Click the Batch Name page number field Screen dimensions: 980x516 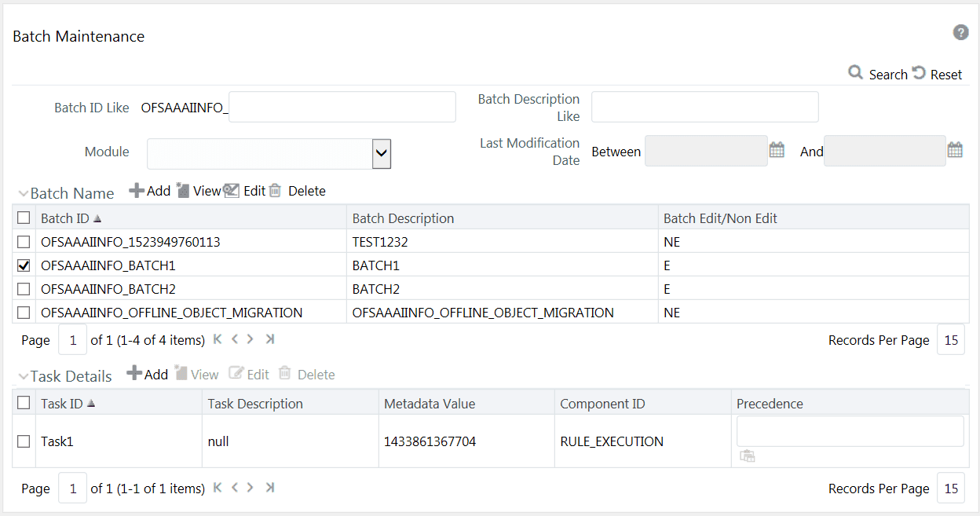73,340
